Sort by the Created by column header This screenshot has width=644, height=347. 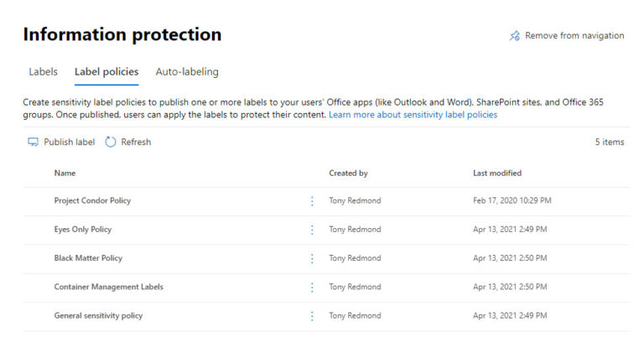(348, 173)
